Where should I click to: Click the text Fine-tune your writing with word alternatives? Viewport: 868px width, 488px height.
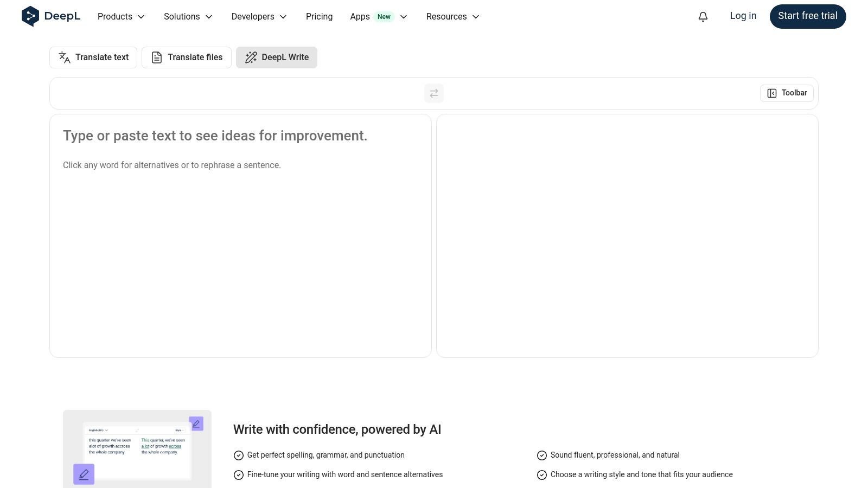tap(345, 475)
